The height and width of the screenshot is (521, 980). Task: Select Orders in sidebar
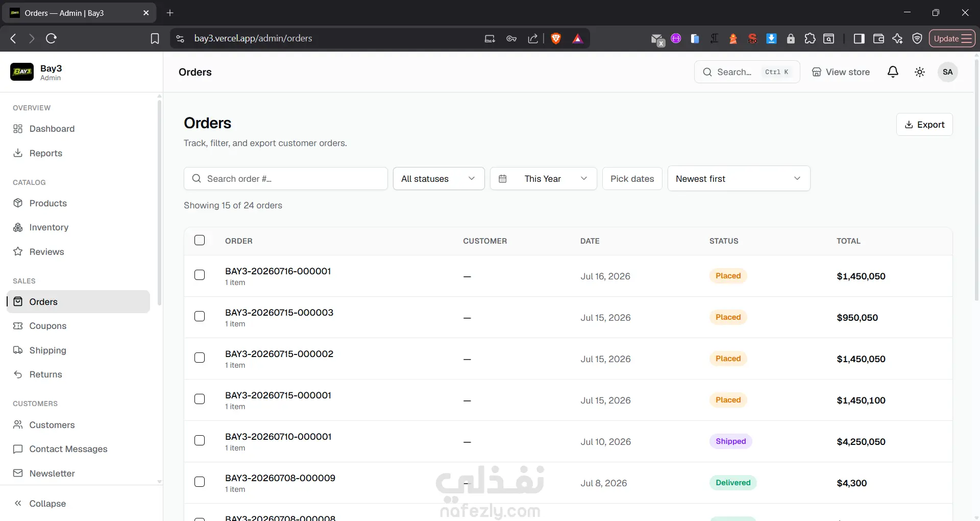[79, 302]
